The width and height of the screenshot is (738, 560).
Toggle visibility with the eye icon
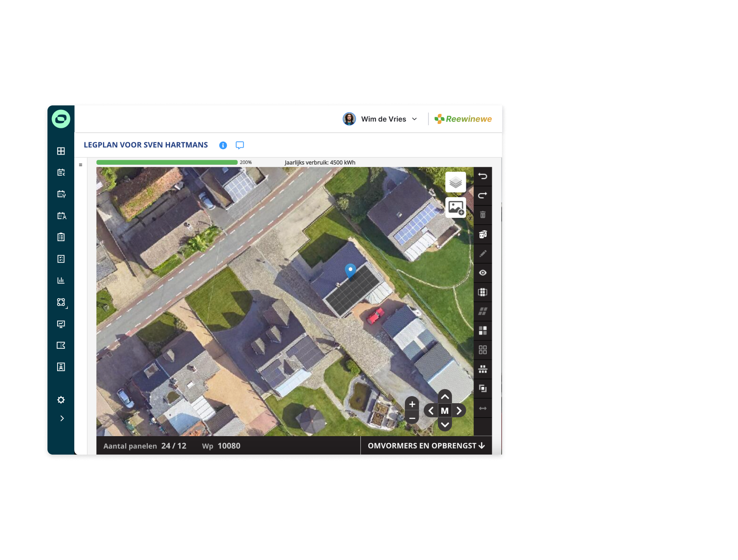pos(483,273)
